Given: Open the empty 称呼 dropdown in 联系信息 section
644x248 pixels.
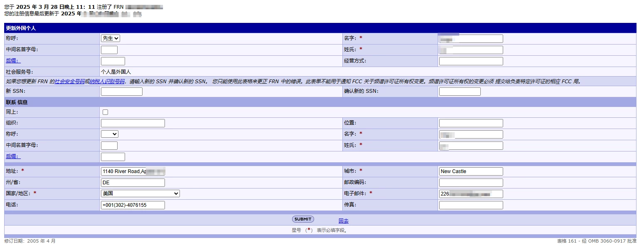Looking at the screenshot, I should tap(110, 134).
